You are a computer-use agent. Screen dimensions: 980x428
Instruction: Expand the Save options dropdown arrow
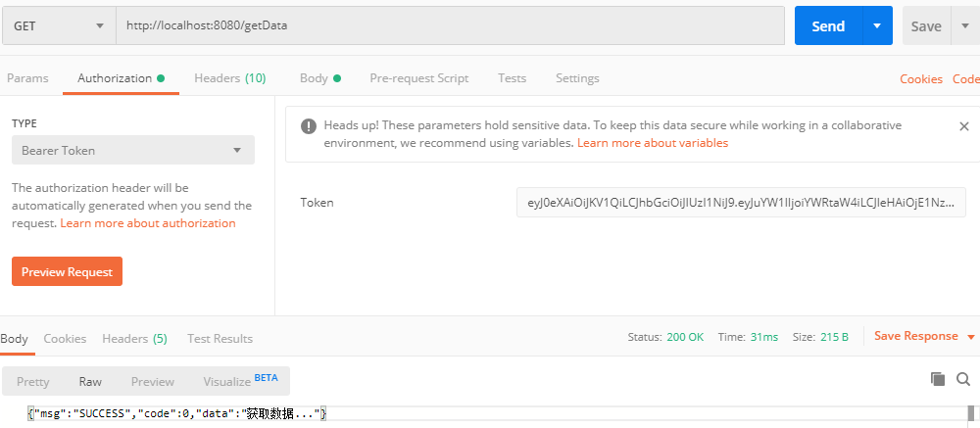[963, 25]
